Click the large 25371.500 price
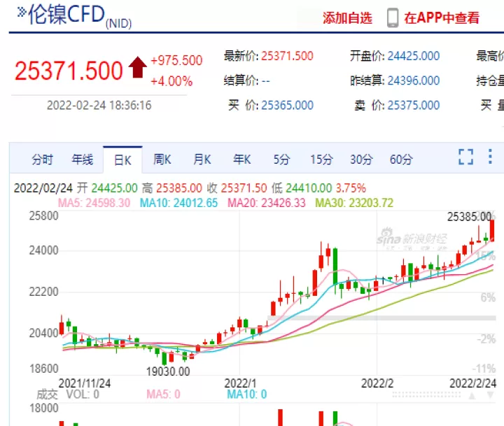Viewport: 504px width, 426px height. pyautogui.click(x=69, y=71)
